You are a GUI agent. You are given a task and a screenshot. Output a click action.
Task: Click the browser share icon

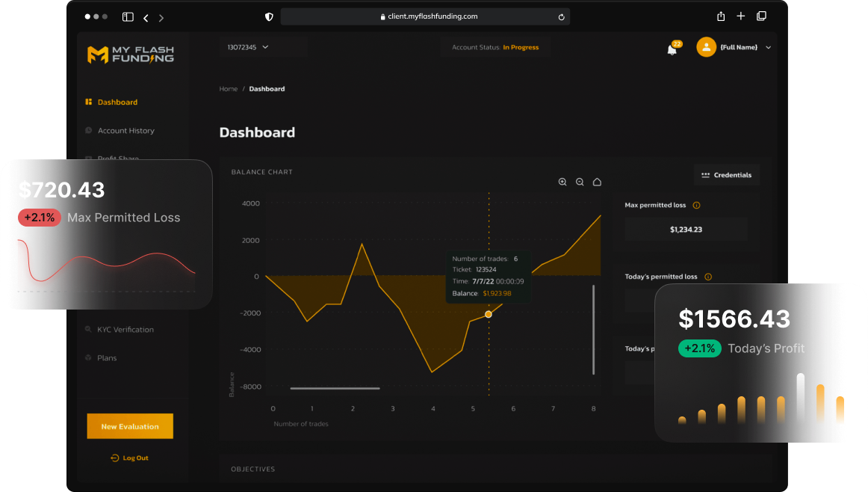721,16
